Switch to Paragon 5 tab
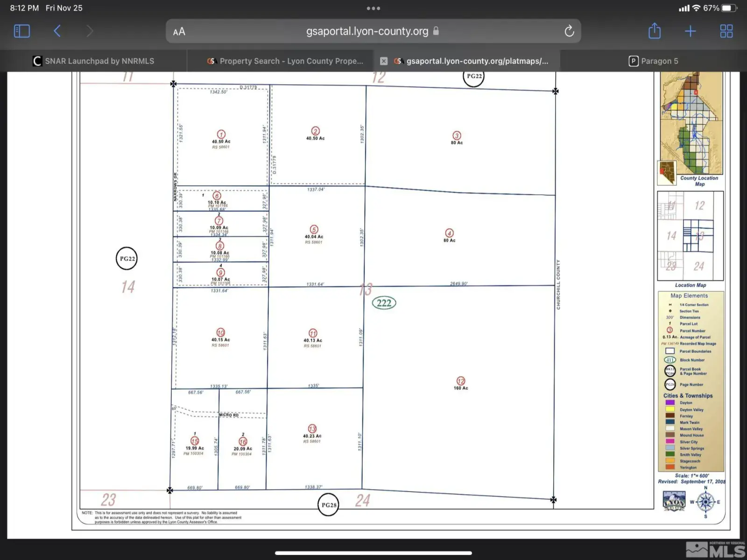 coord(654,61)
